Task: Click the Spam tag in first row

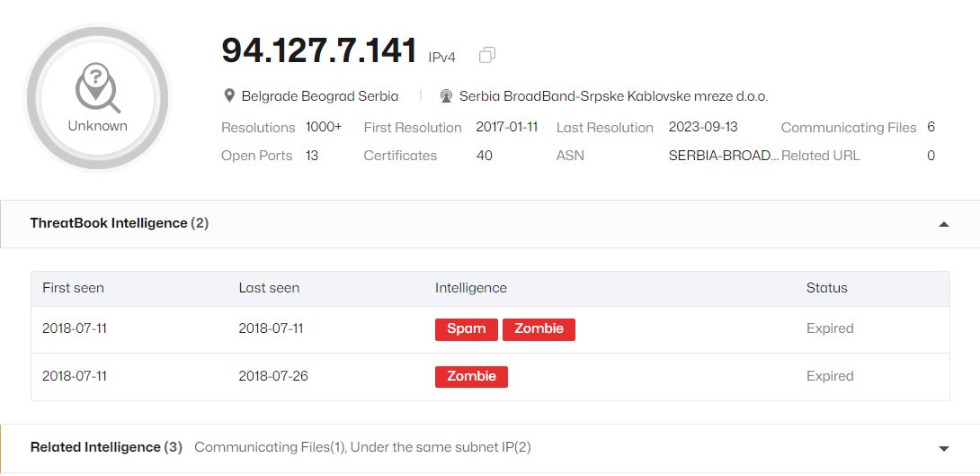Action: coord(467,329)
